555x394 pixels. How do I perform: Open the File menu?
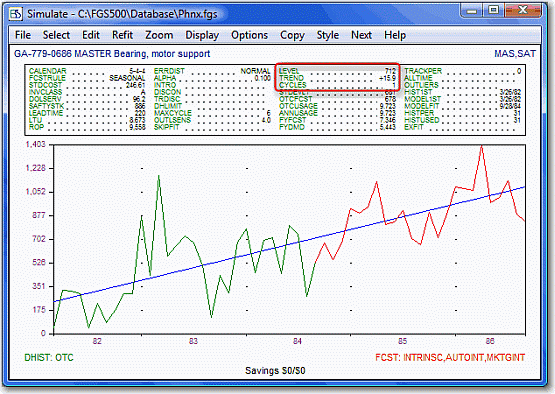tap(23, 35)
